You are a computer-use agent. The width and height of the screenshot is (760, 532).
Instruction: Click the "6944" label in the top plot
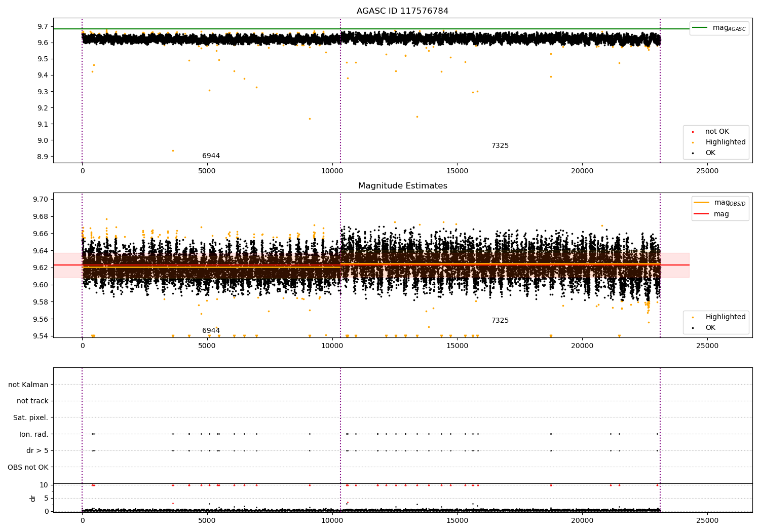[x=211, y=156]
